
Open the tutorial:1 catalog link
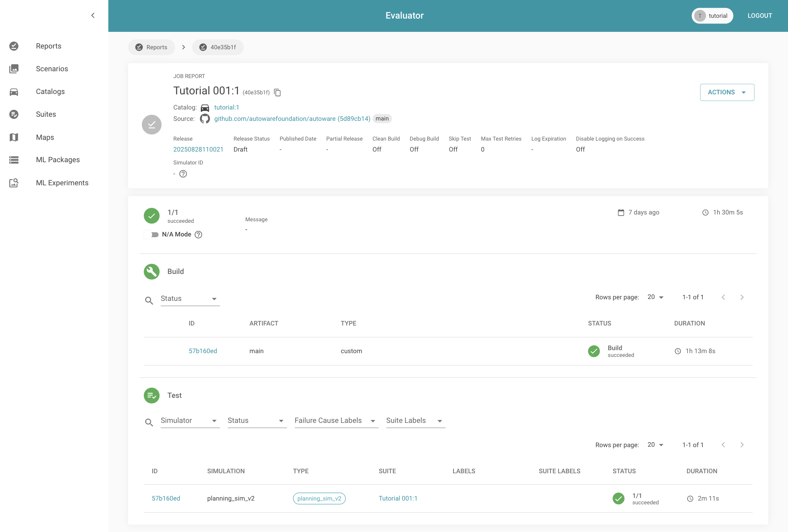pos(227,107)
